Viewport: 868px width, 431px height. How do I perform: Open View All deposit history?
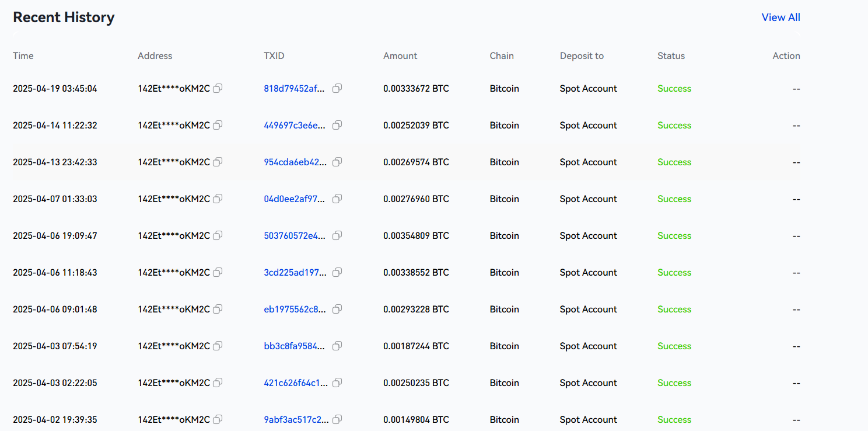[x=780, y=18]
